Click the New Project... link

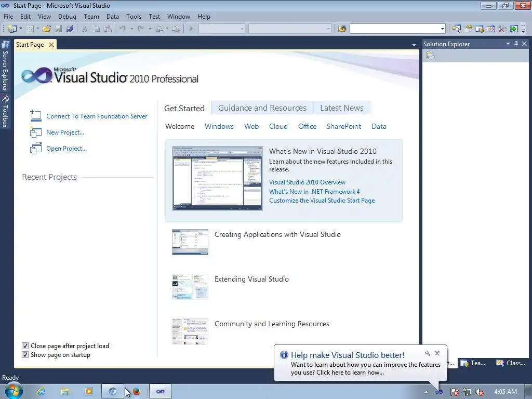[x=65, y=132]
